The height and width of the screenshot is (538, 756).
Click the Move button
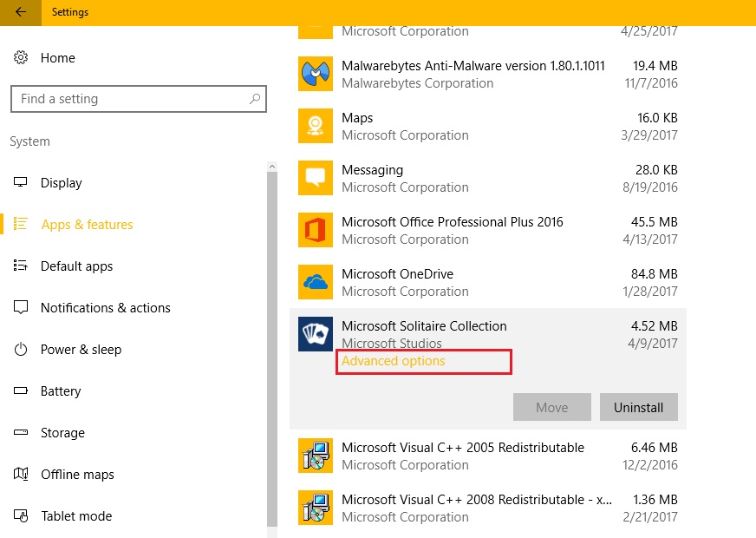[551, 407]
